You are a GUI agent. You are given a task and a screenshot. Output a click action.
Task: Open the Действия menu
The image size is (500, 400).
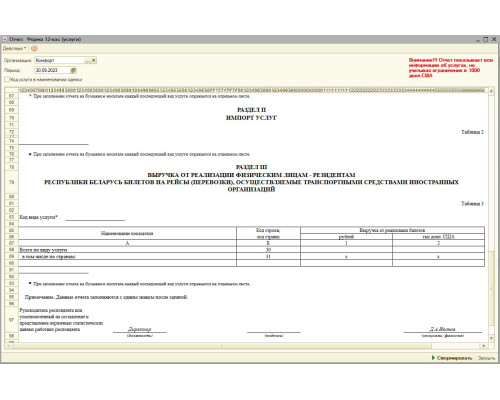tap(14, 49)
